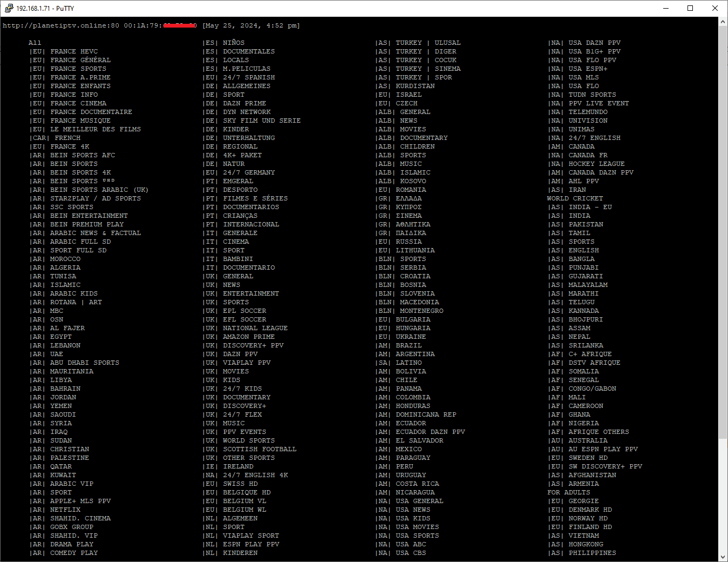The image size is (728, 562).
Task: Open the PuTTY system menu icon
Action: tap(9, 8)
